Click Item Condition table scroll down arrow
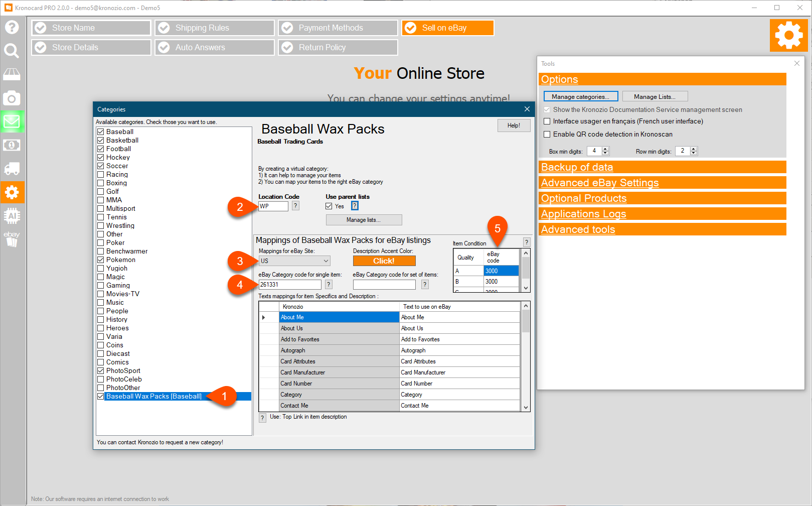Image resolution: width=812 pixels, height=506 pixels. (x=526, y=288)
